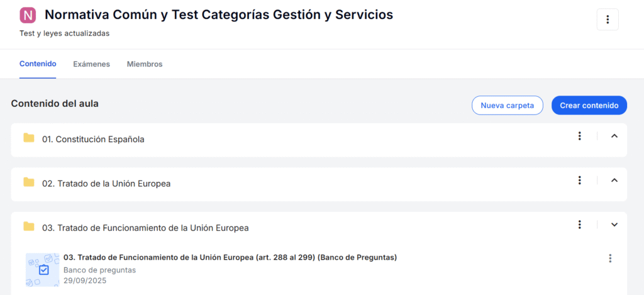Click the folder icon for Tratado de la Unión Europea
644x295 pixels.
point(29,182)
